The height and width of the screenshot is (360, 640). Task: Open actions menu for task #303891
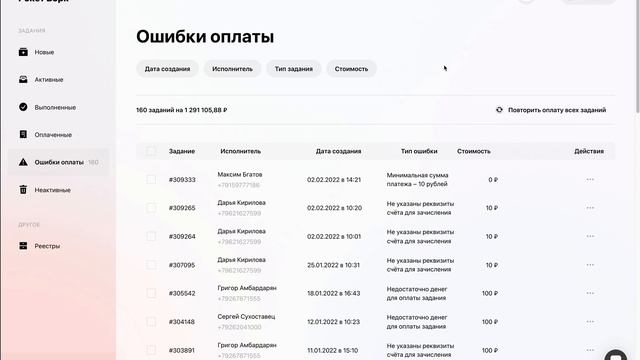click(590, 350)
